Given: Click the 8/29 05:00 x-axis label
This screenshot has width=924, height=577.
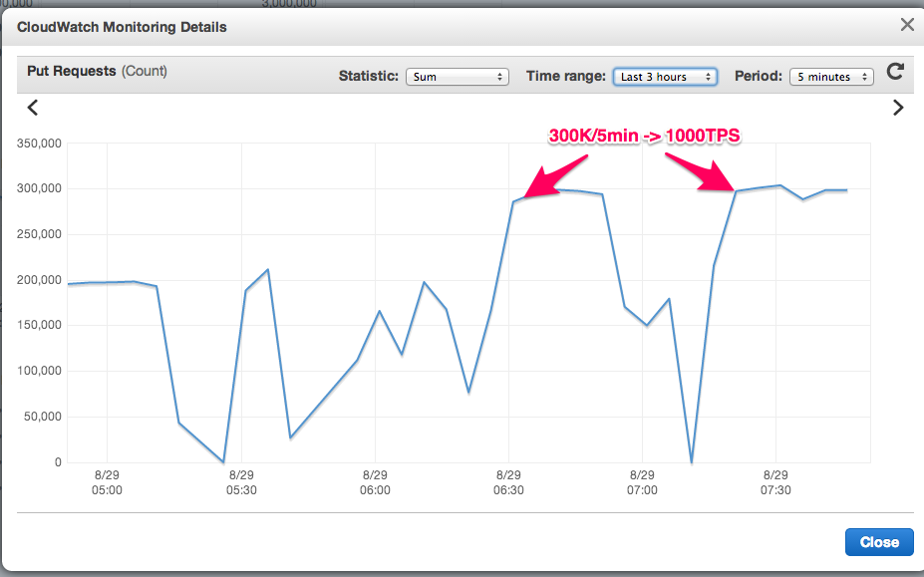Looking at the screenshot, I should pyautogui.click(x=107, y=482).
